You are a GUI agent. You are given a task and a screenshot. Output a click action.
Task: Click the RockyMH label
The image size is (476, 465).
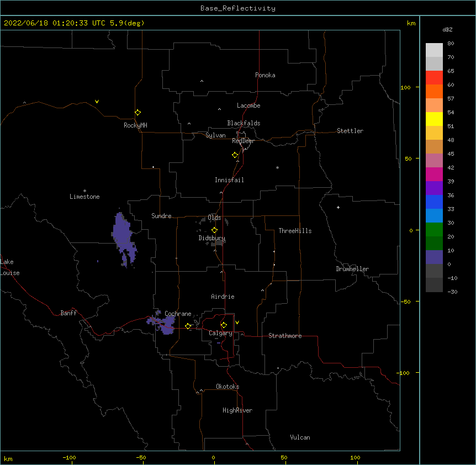coord(135,125)
